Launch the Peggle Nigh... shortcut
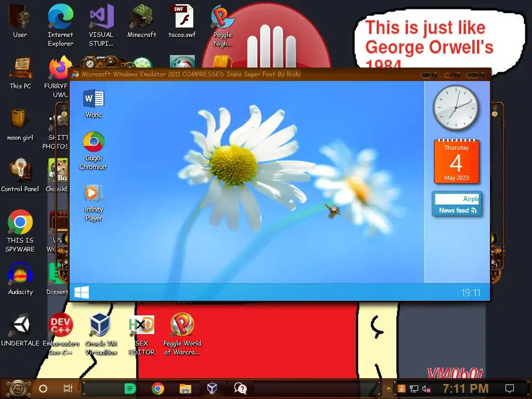 click(222, 25)
